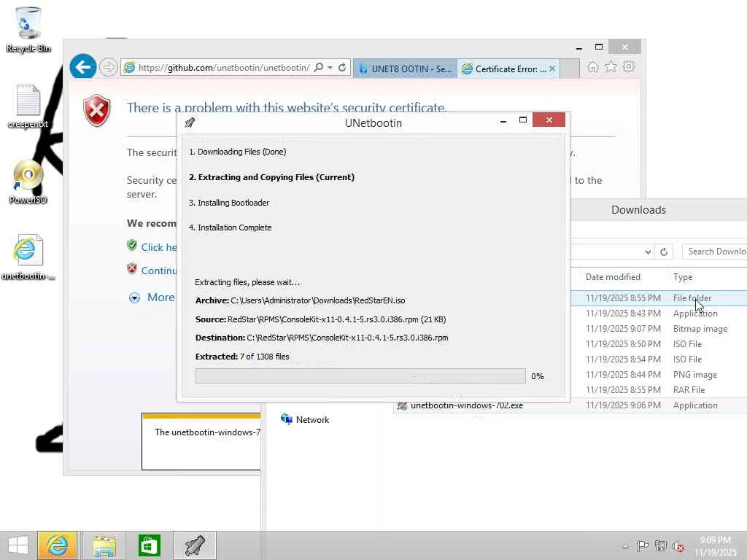Open a new blank tab in Internet Explorer
The width and height of the screenshot is (747, 560).
click(570, 69)
